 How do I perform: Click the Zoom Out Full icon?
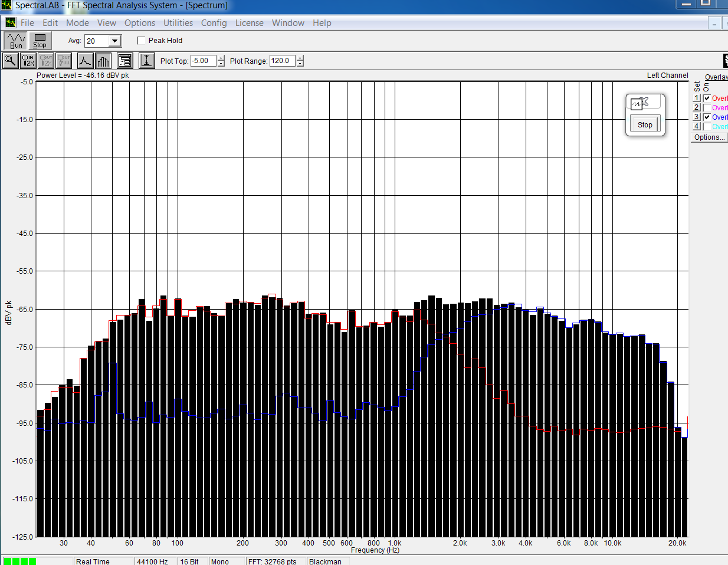coord(63,60)
